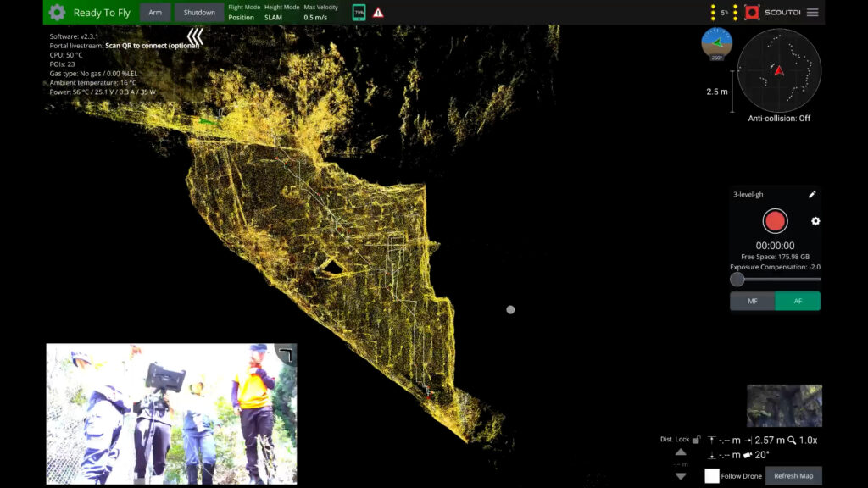
Task: Click the Refresh Map button
Action: (793, 476)
